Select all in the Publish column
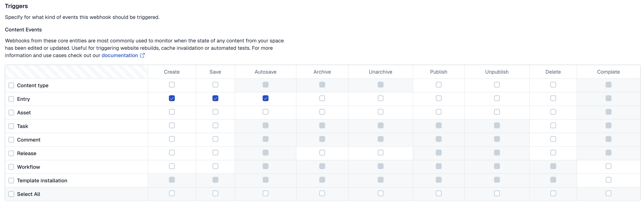 click(x=439, y=193)
